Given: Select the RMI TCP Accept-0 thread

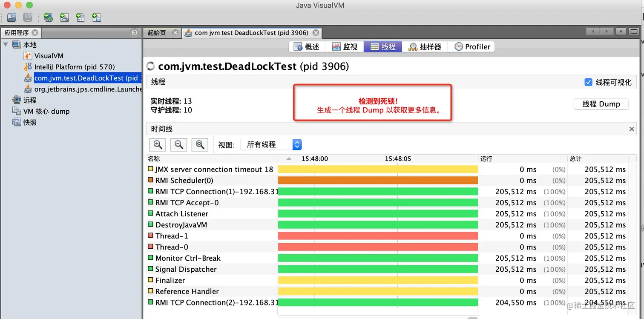Looking at the screenshot, I should (x=187, y=203).
